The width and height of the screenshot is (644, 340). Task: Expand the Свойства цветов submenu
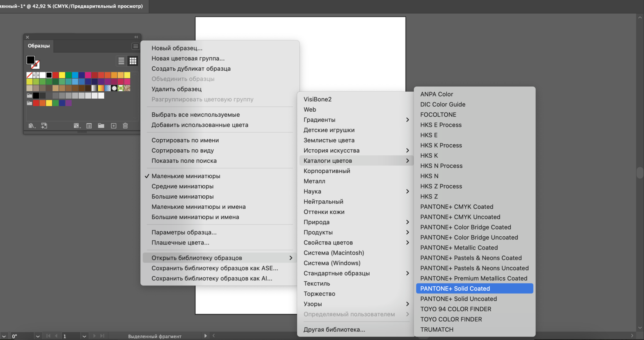tap(356, 243)
